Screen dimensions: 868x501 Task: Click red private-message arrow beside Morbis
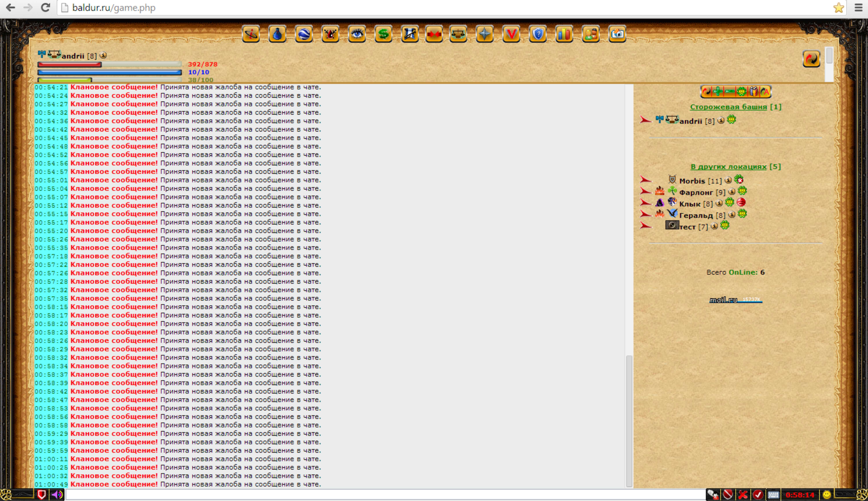646,180
